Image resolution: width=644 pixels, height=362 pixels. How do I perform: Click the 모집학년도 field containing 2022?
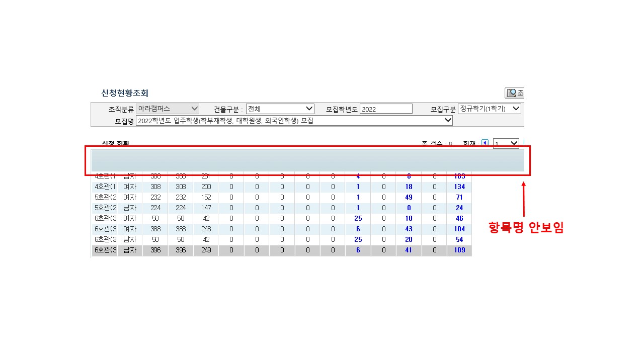(386, 109)
